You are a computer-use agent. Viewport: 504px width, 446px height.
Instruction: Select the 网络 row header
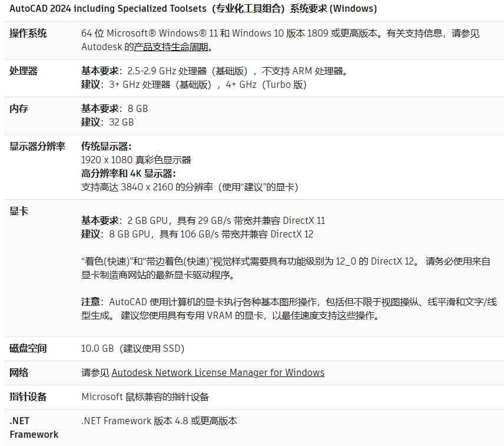(18, 372)
